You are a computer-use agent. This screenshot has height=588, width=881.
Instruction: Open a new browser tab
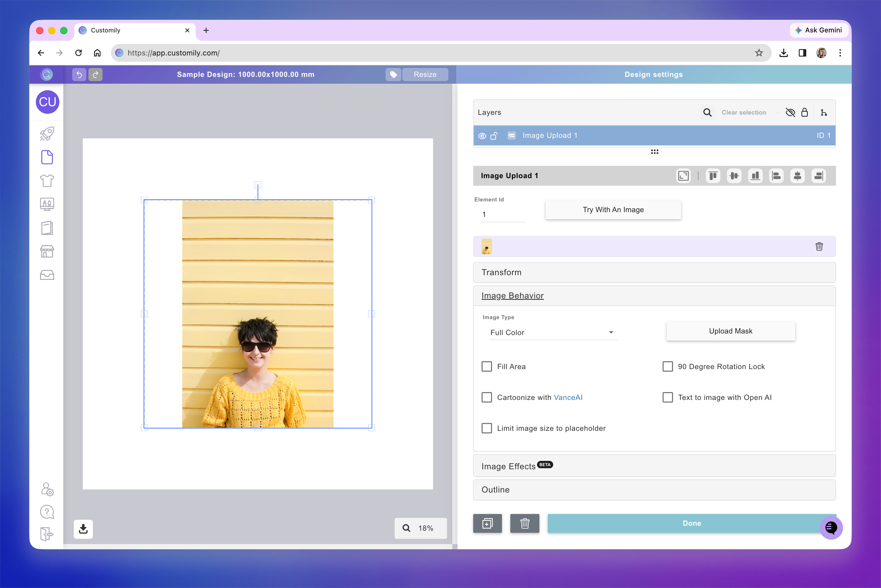(x=206, y=30)
